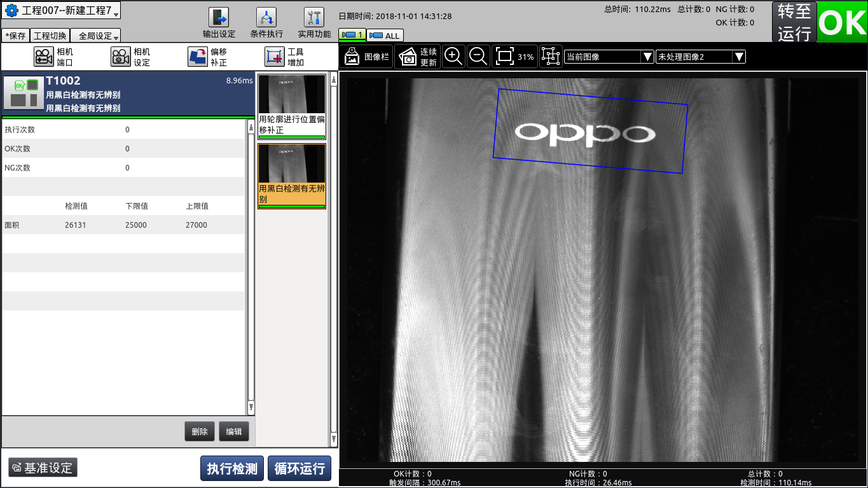Click the lower limit value 25000
The width and height of the screenshot is (868, 488).
click(x=136, y=225)
